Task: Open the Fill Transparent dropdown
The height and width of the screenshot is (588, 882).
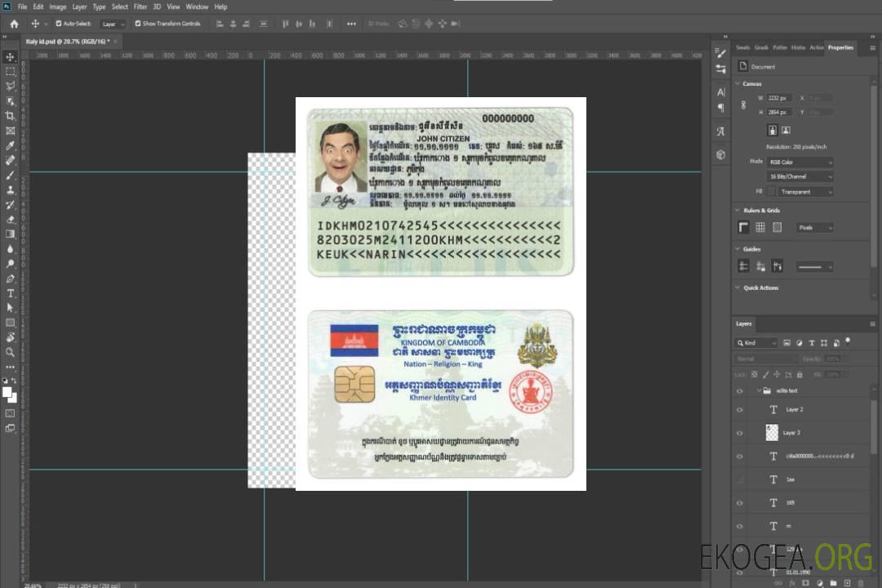Action: click(x=805, y=192)
